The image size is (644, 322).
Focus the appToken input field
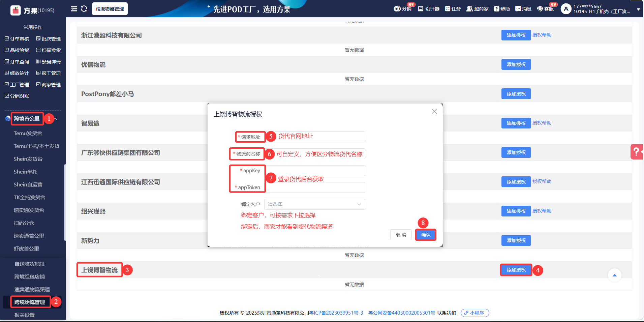tap(315, 187)
